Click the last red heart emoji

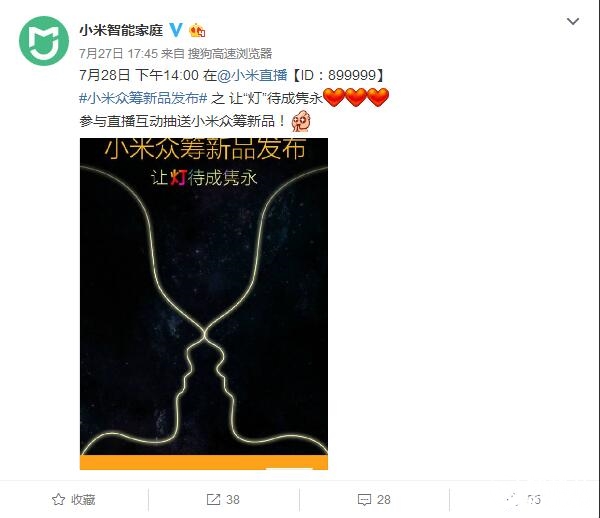pyautogui.click(x=378, y=97)
